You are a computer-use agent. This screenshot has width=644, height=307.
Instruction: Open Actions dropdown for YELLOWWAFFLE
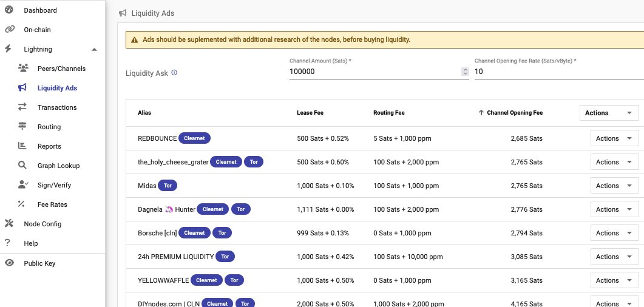pos(614,280)
